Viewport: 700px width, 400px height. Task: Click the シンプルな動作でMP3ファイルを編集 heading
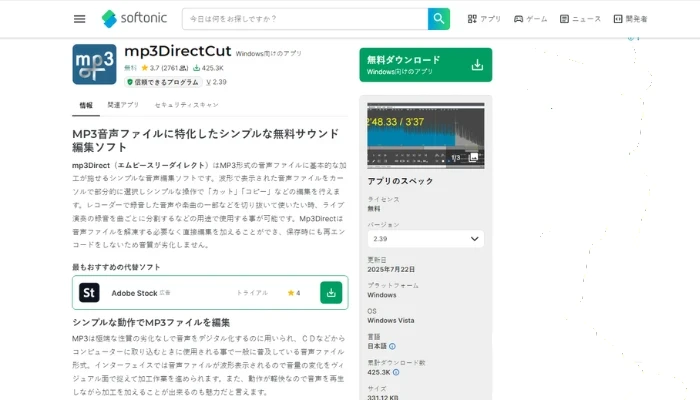pyautogui.click(x=151, y=323)
